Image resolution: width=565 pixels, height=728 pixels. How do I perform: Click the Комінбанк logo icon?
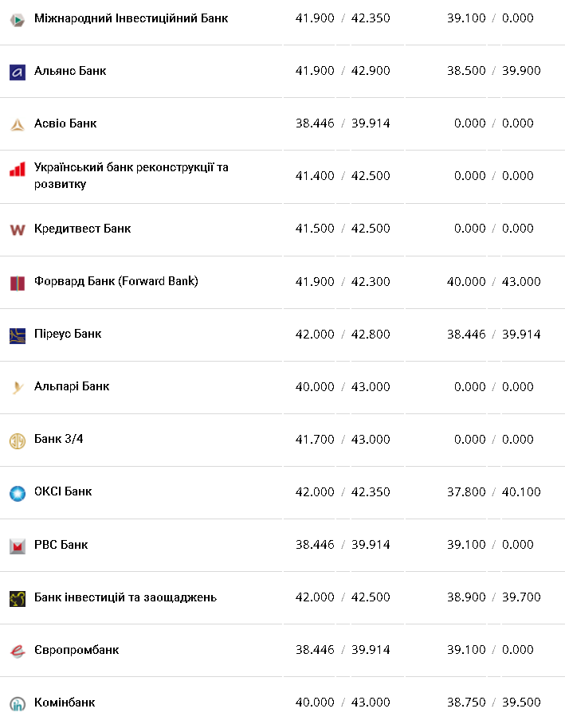[x=18, y=704]
